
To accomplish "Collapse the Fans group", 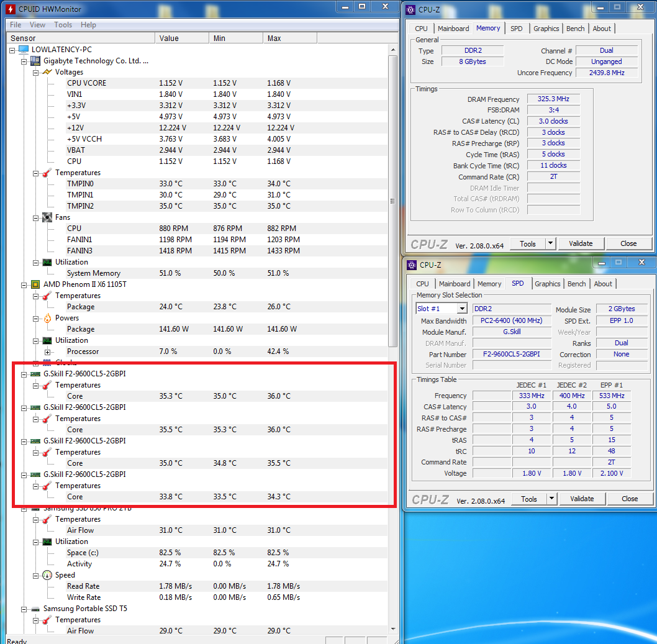I will pos(35,218).
